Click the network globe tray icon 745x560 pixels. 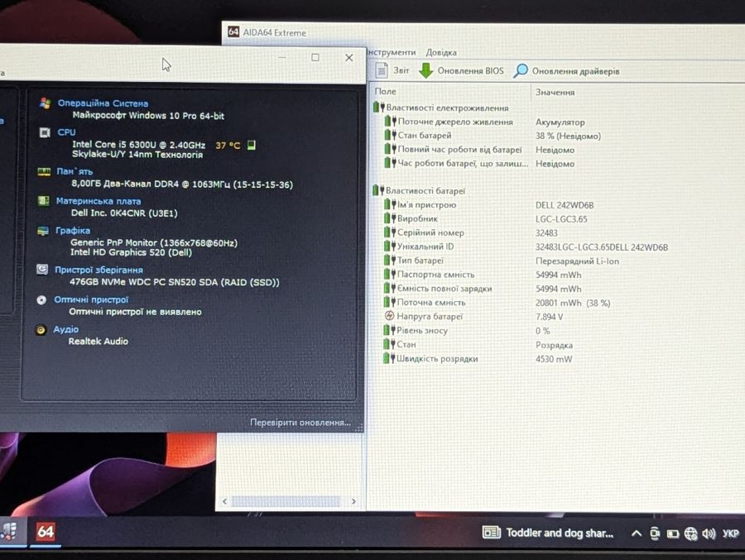point(691,534)
